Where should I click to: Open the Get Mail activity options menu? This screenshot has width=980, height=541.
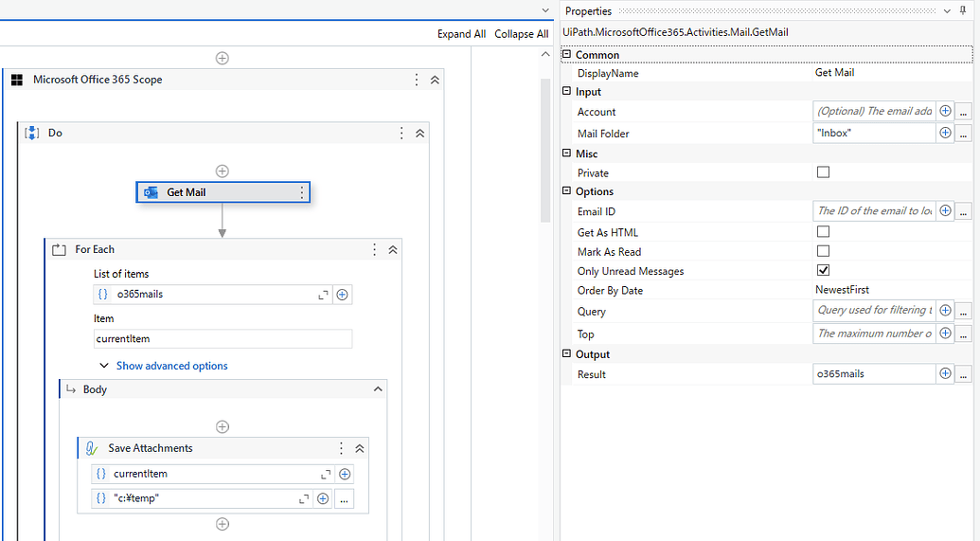(x=302, y=192)
